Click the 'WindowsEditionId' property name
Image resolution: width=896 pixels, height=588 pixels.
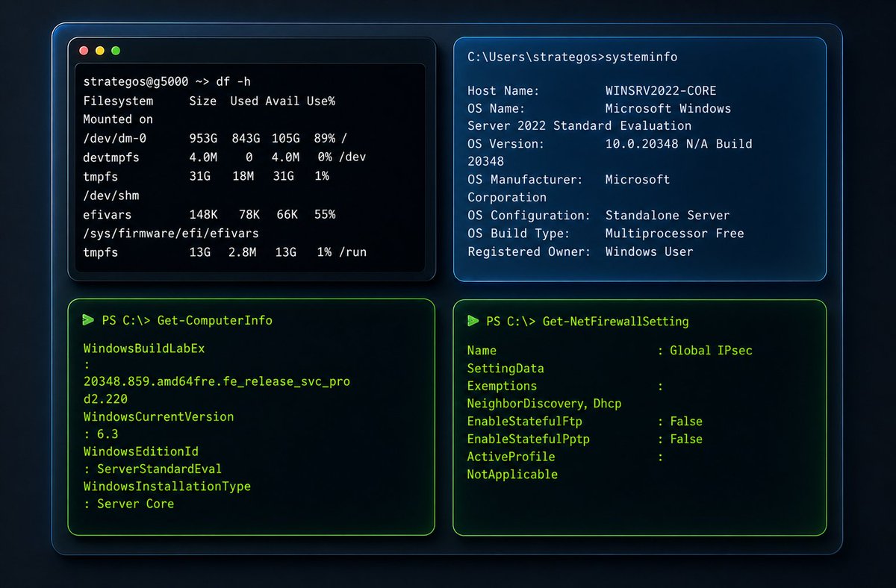point(140,451)
